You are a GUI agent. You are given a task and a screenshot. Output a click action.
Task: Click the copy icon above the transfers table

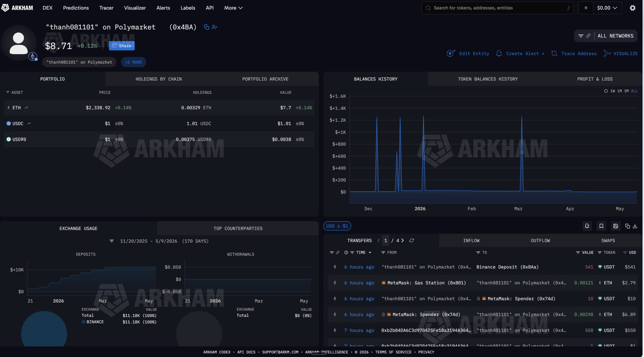point(627,226)
